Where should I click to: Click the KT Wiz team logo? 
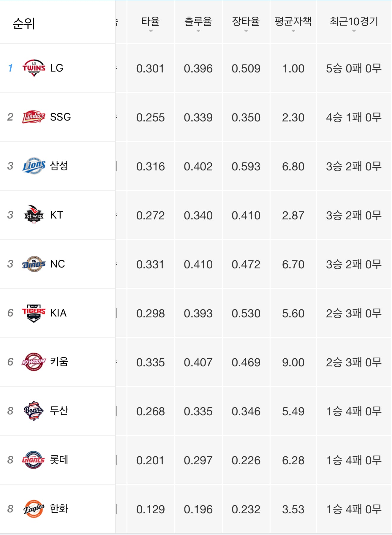click(x=34, y=215)
